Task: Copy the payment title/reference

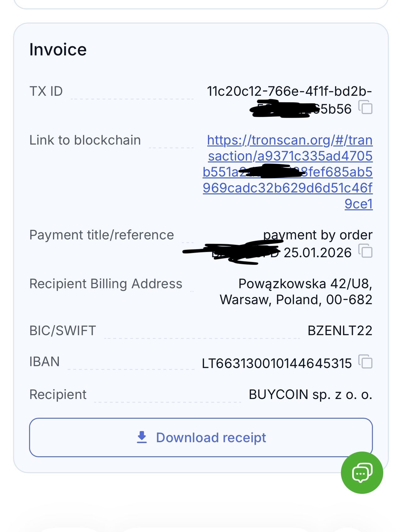Action: coord(366,251)
